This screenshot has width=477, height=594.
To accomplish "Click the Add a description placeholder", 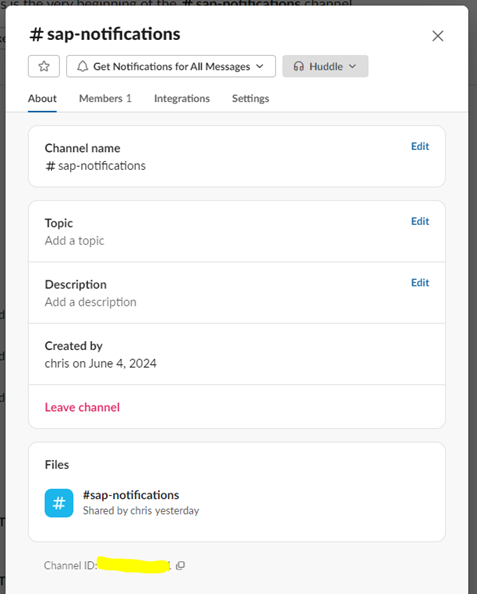I will tap(91, 302).
